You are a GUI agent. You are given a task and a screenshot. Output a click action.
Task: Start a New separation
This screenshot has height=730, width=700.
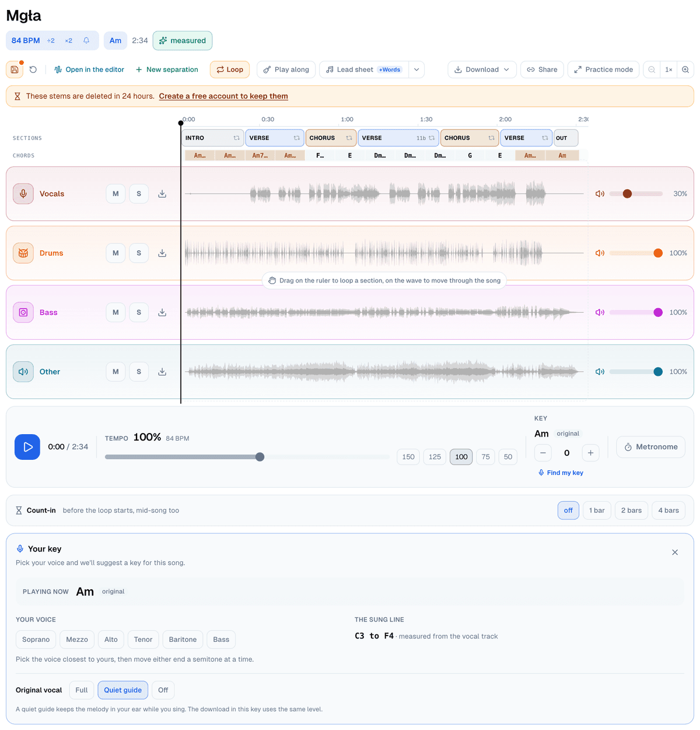pyautogui.click(x=167, y=69)
